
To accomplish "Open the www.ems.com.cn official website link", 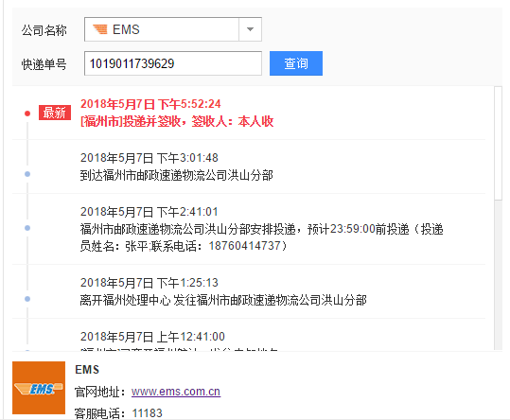I will click(176, 392).
